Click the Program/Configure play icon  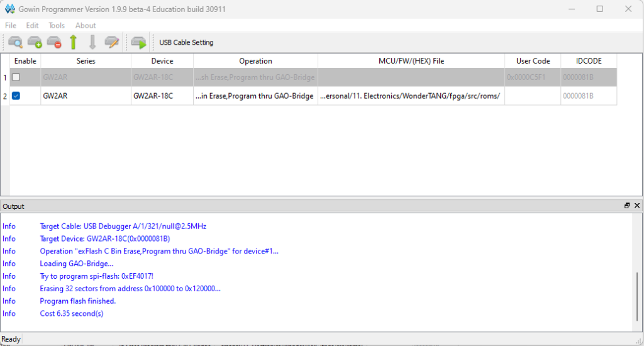[138, 43]
